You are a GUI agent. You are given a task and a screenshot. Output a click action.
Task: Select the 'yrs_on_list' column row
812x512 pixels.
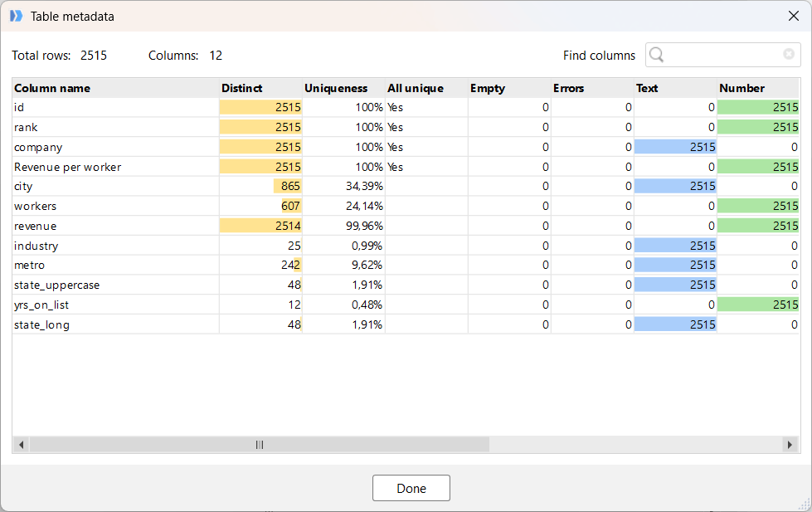[406, 305]
